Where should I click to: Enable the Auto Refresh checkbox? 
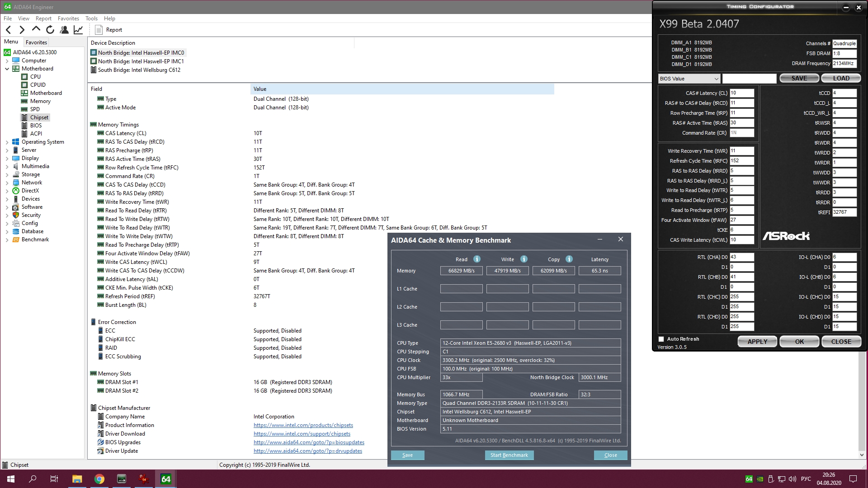661,339
